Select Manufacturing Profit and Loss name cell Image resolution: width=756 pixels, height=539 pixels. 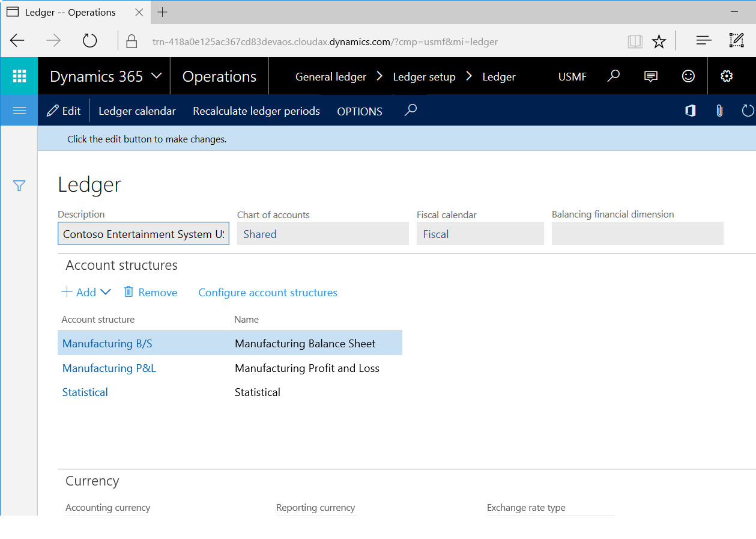click(x=307, y=368)
